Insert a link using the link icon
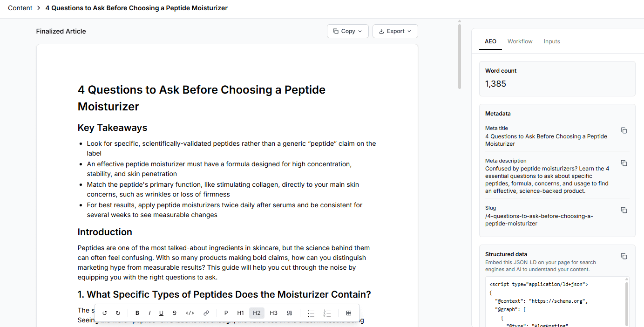The width and height of the screenshot is (644, 327). (x=206, y=313)
